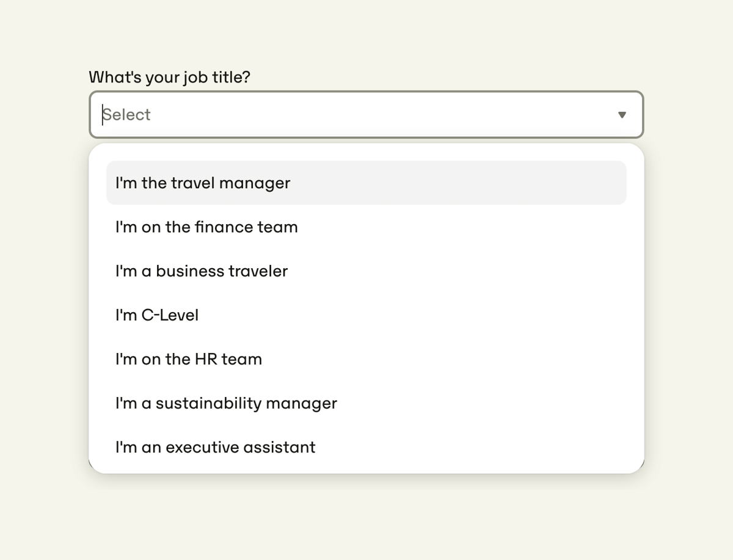Choose the finance team job title
Image resolution: width=733 pixels, height=560 pixels.
(x=206, y=227)
